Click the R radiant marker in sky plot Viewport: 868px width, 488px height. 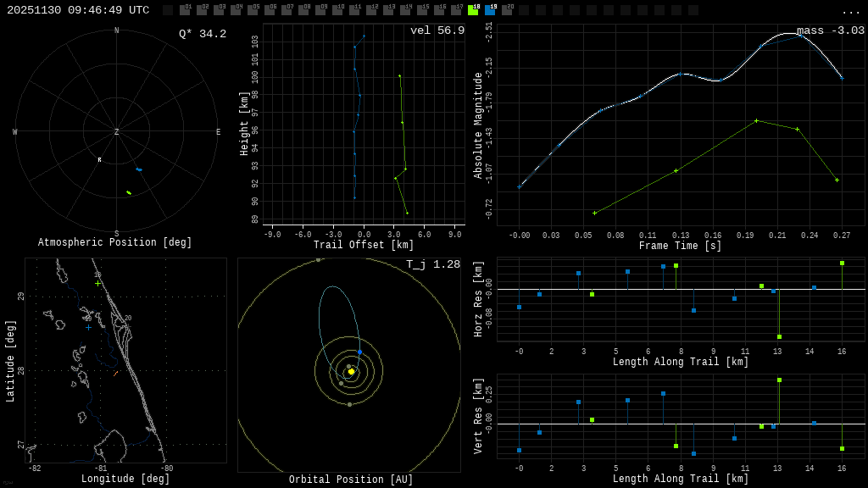click(99, 159)
